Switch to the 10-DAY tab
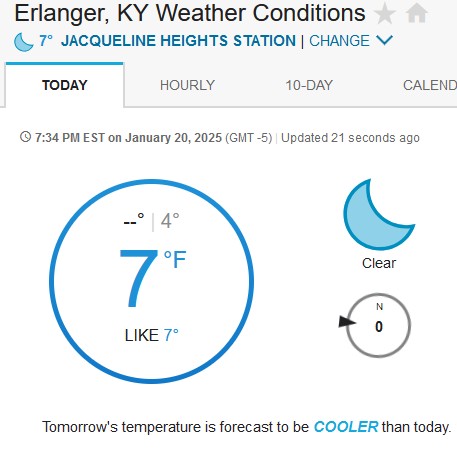Viewport: 457px width, 450px height. click(309, 85)
